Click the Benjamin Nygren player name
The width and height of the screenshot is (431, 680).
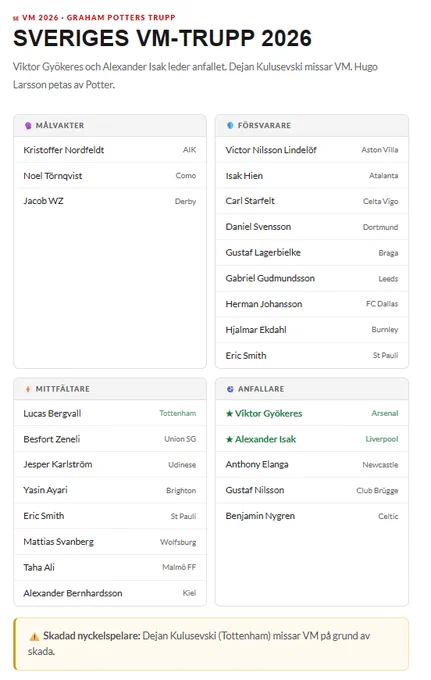260,516
